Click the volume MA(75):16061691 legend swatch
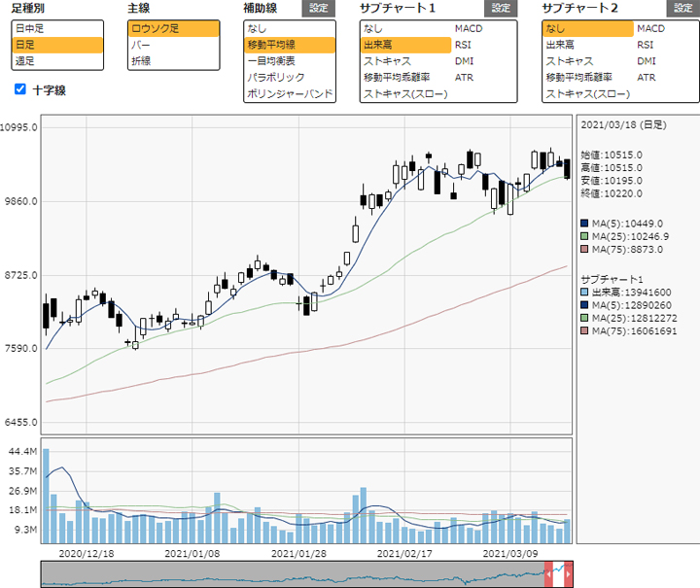 (x=584, y=330)
